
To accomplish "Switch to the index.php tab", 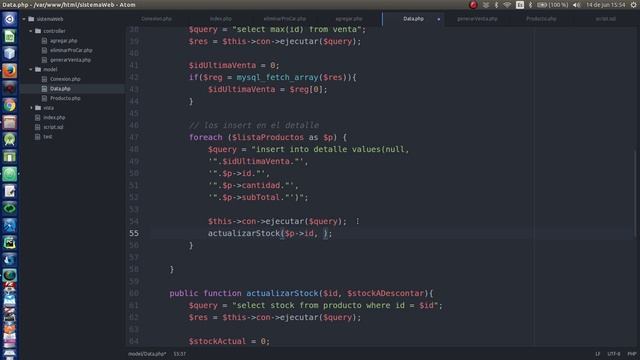I will (x=220, y=19).
